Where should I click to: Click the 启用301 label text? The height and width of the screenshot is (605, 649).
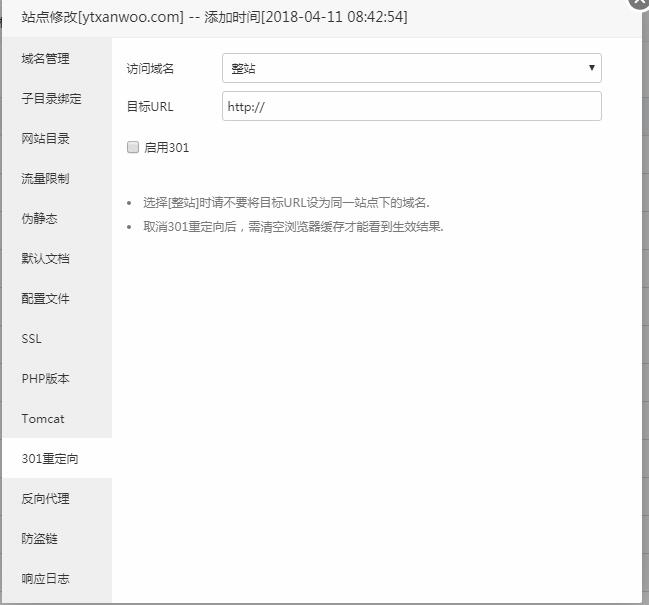tap(167, 148)
